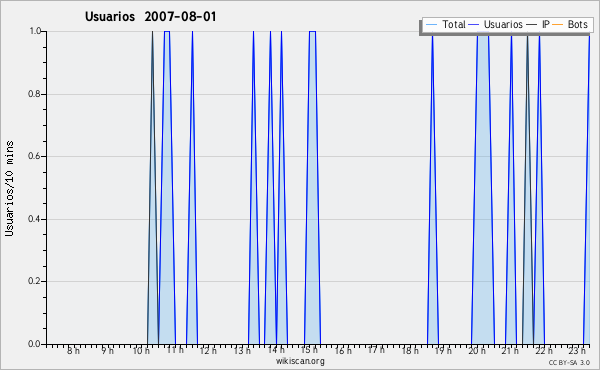Click the 10 h x-axis tick label
The height and width of the screenshot is (370, 600).
point(141,350)
